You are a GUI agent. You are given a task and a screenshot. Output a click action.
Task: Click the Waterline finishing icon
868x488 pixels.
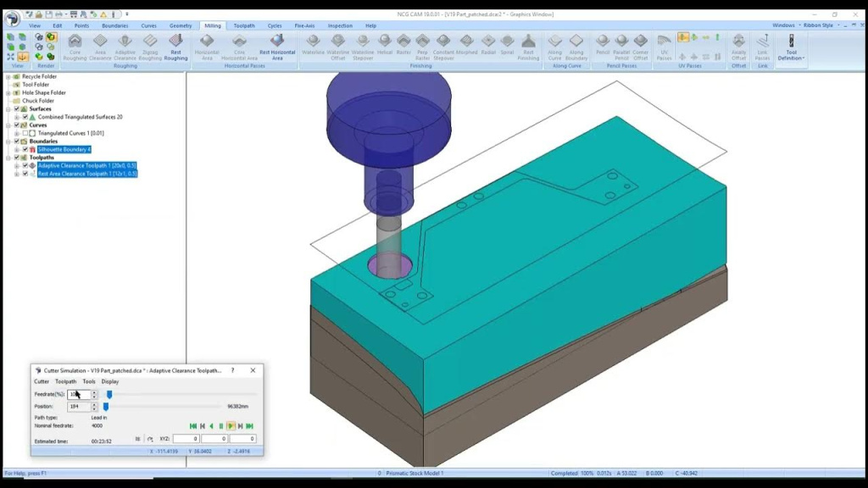(313, 47)
